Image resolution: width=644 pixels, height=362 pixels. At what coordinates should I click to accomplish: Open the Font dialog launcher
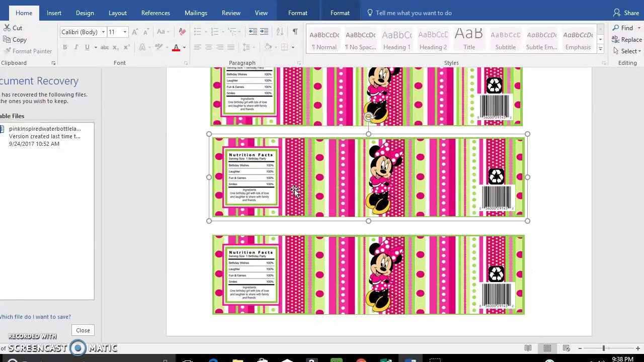(x=186, y=63)
